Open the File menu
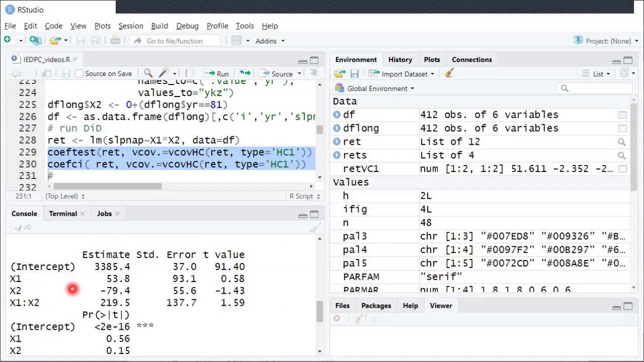This screenshot has height=362, width=644. (x=10, y=26)
